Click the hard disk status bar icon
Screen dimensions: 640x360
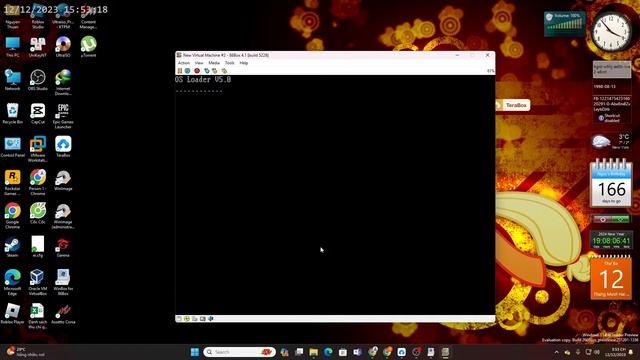point(195,318)
